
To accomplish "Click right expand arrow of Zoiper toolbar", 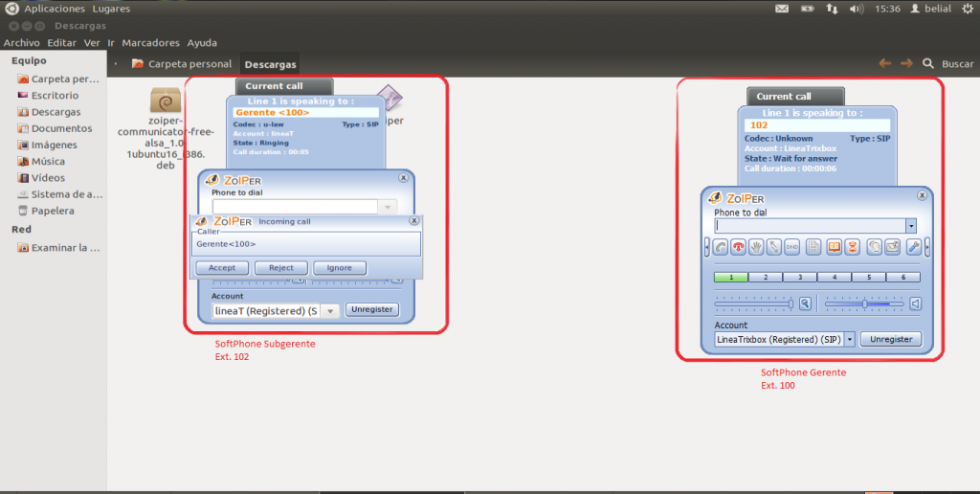I will [926, 247].
